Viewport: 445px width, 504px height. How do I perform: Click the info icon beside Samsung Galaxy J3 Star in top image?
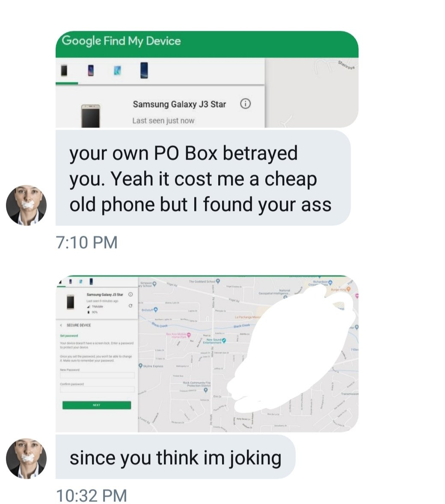pyautogui.click(x=245, y=104)
